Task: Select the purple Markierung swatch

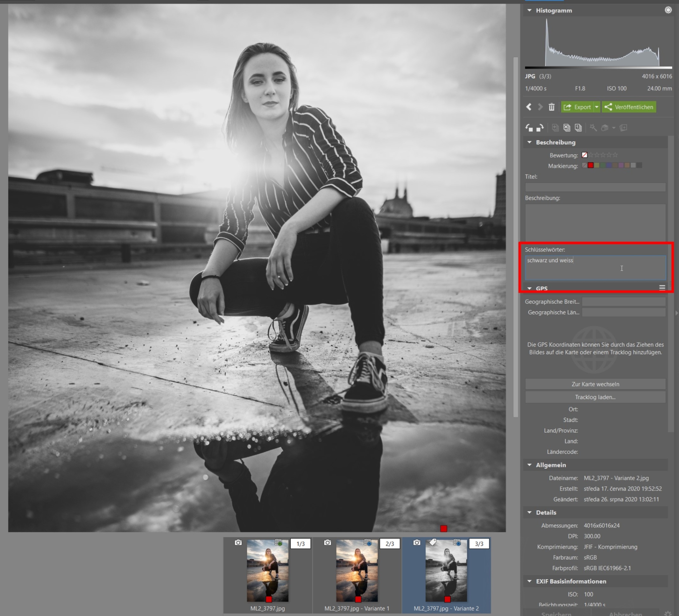Action: click(621, 165)
